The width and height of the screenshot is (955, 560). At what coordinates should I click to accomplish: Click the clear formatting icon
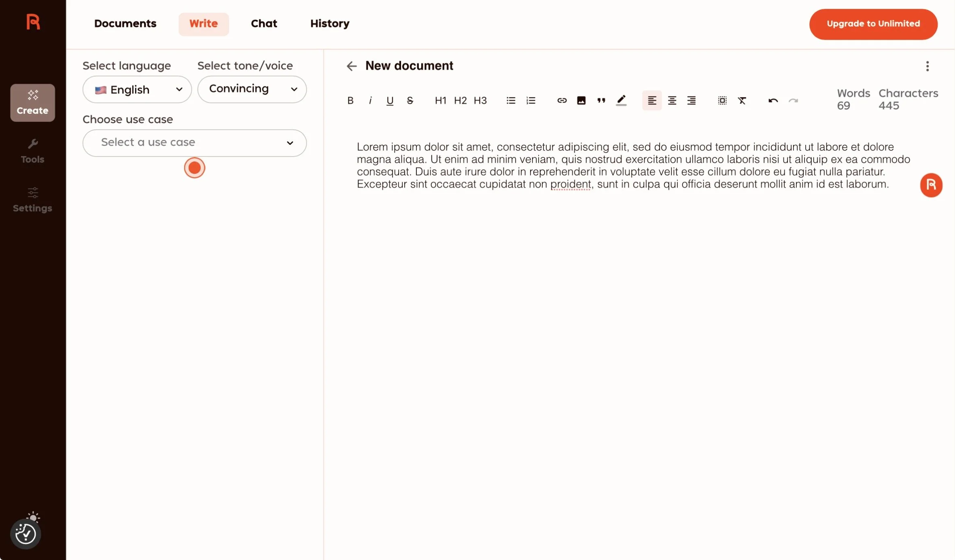pos(742,100)
